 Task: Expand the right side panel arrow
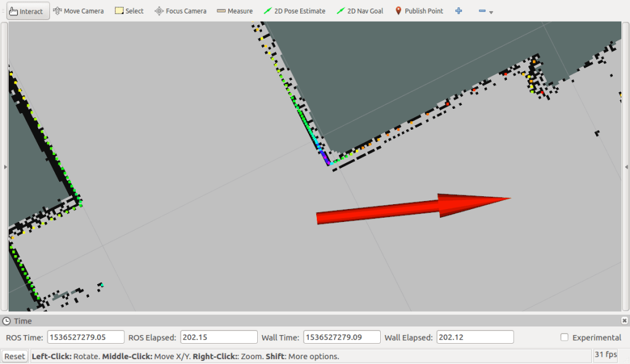click(626, 166)
